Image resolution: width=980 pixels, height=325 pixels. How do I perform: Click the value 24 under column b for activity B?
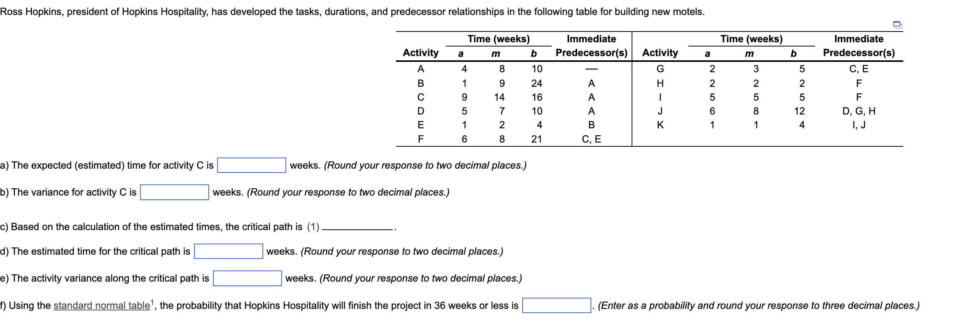point(537,82)
